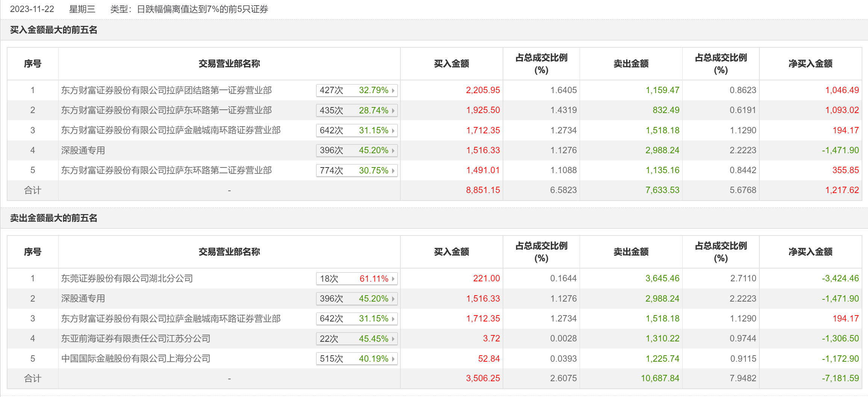Open 东方财富证券拉萨东环路第二证券营业部 link
Viewport: 868px width, 397px height.
pyautogui.click(x=167, y=171)
